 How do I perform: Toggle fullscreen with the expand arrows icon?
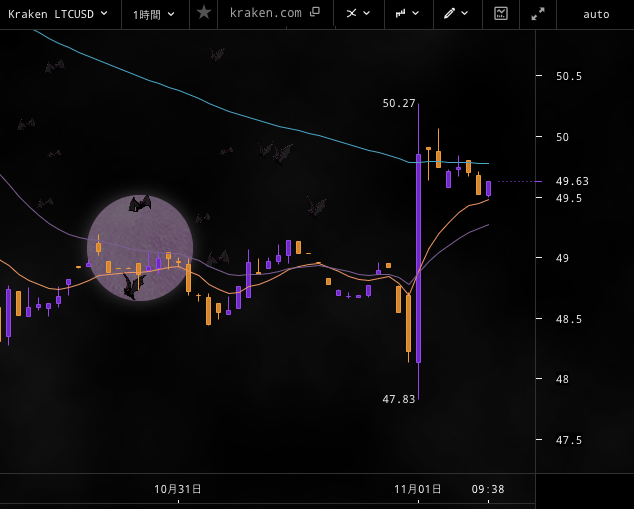click(538, 14)
